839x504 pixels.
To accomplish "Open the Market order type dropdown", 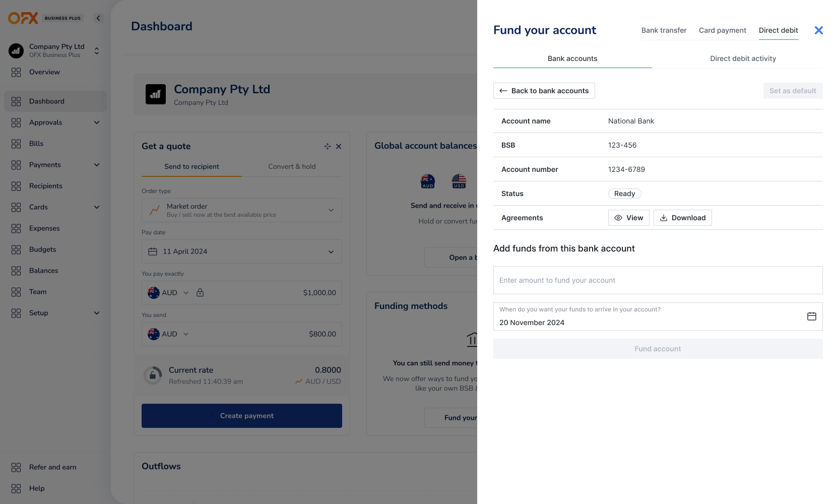I will pos(242,210).
